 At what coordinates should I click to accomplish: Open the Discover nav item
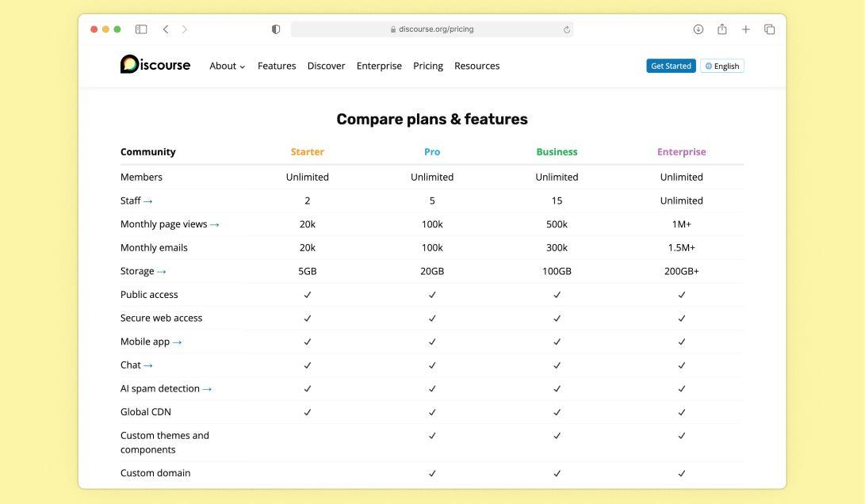(326, 66)
